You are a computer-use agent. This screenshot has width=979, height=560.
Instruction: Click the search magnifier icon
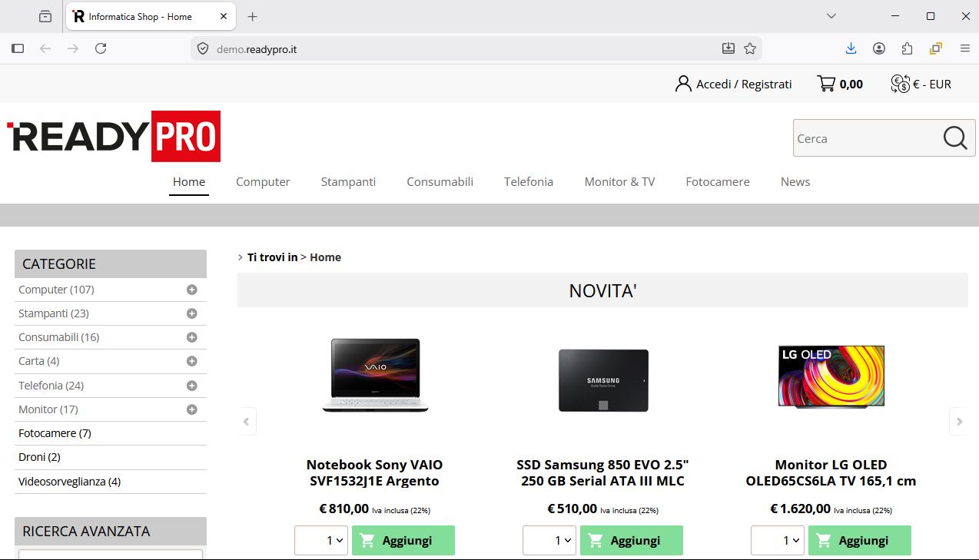click(x=954, y=138)
